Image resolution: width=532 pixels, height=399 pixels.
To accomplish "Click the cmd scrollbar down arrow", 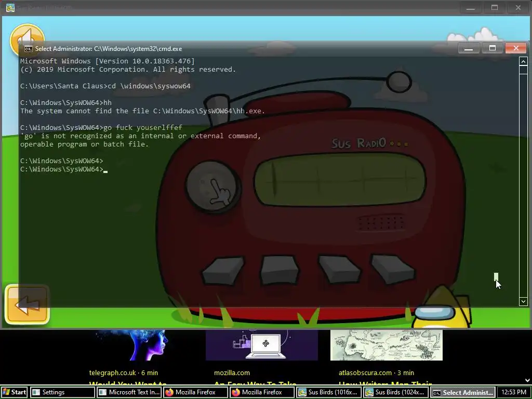I will click(523, 301).
